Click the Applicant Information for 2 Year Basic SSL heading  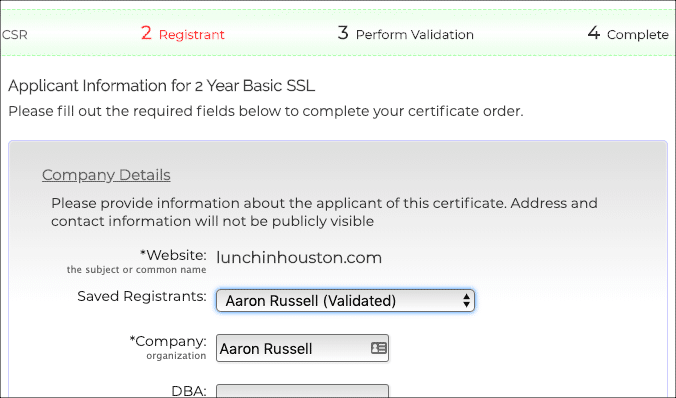pyautogui.click(x=162, y=85)
